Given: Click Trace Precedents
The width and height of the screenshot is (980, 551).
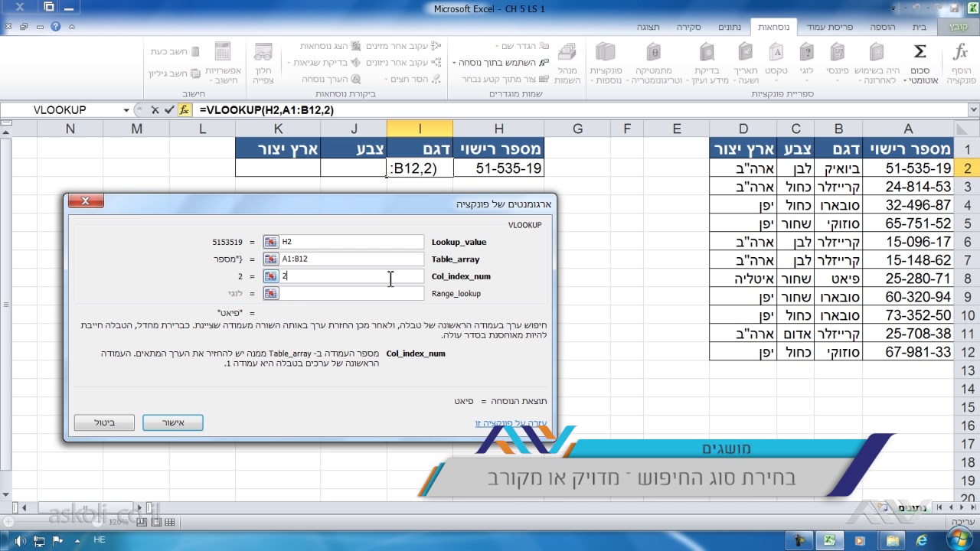Looking at the screenshot, I should click(402, 47).
